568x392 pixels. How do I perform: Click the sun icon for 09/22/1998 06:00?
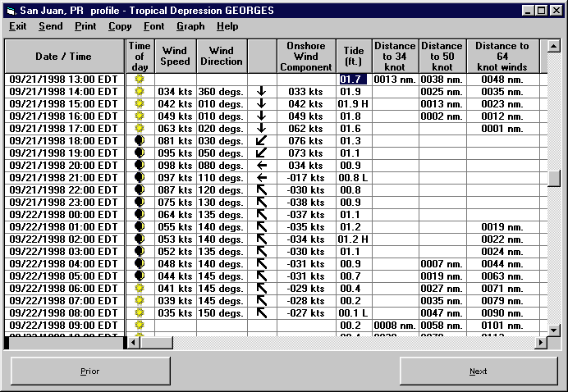pyautogui.click(x=140, y=289)
